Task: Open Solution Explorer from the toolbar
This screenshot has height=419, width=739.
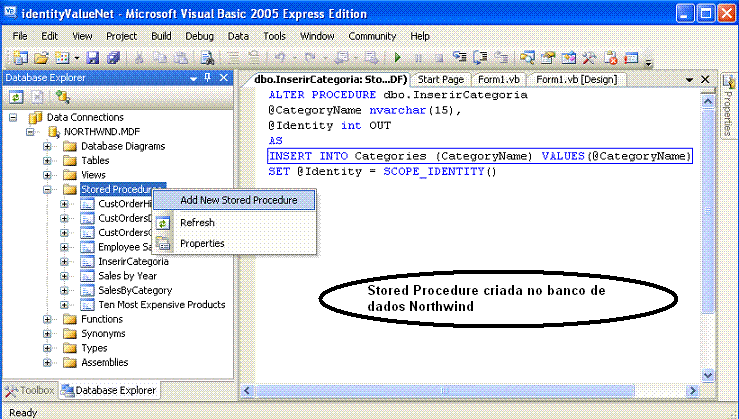Action: coord(527,58)
